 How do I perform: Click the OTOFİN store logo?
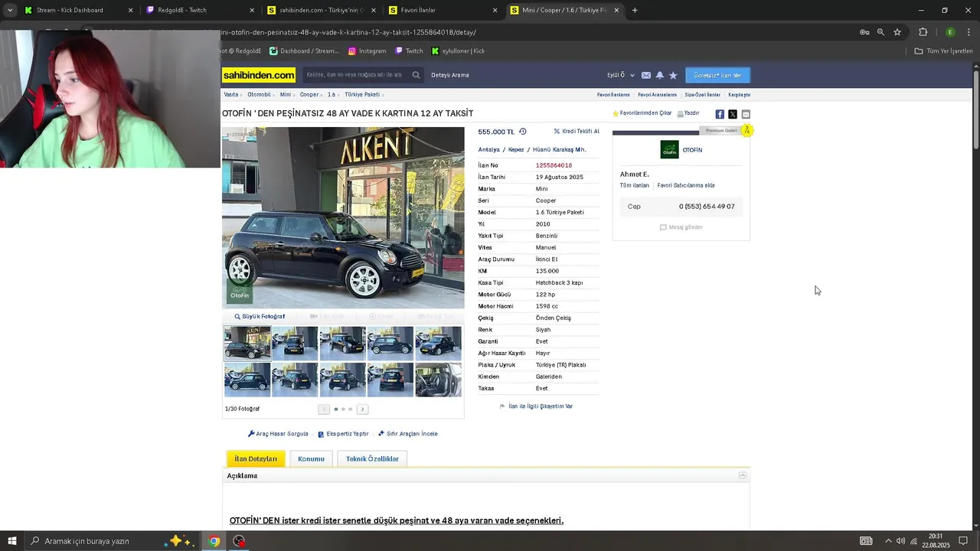pos(670,150)
